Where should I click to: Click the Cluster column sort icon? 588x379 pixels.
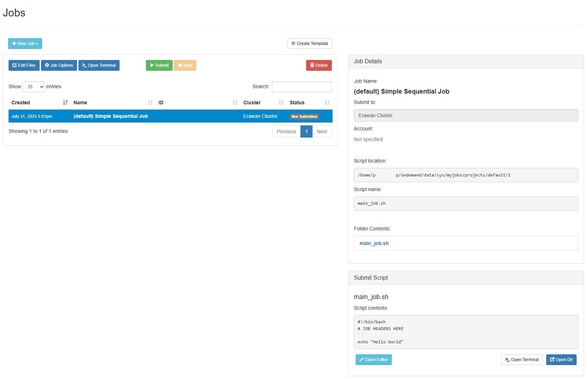[x=281, y=103]
